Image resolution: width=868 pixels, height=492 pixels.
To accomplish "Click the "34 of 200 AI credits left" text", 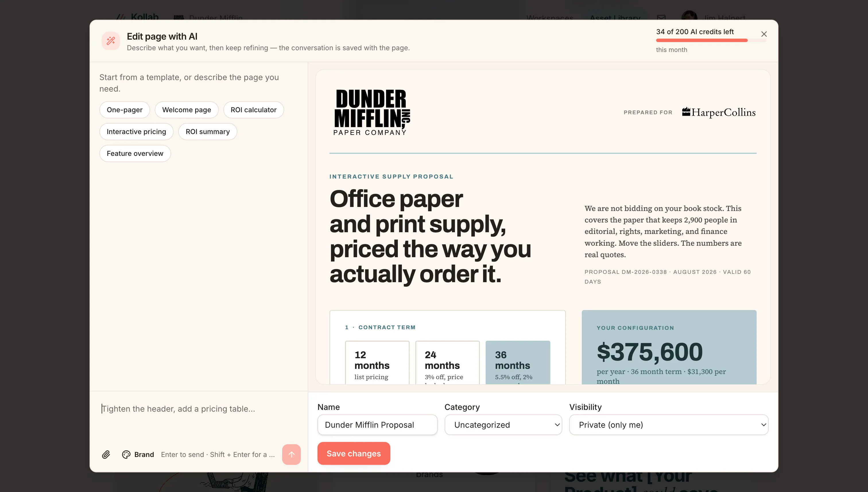I will tap(695, 32).
